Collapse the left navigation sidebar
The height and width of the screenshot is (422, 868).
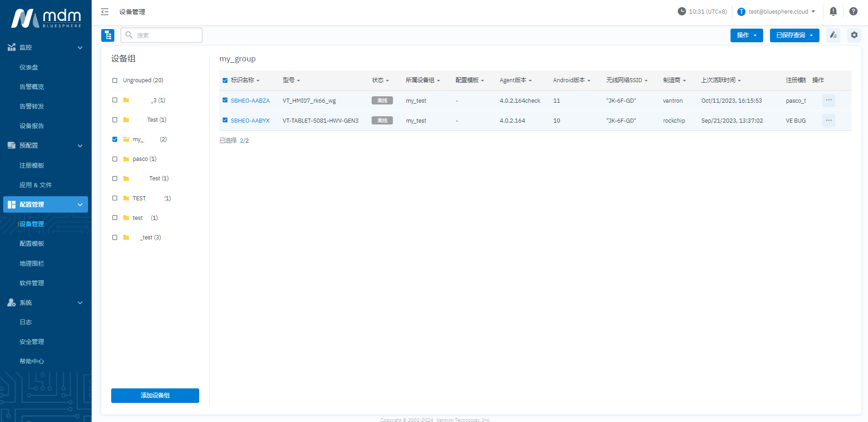pyautogui.click(x=105, y=12)
